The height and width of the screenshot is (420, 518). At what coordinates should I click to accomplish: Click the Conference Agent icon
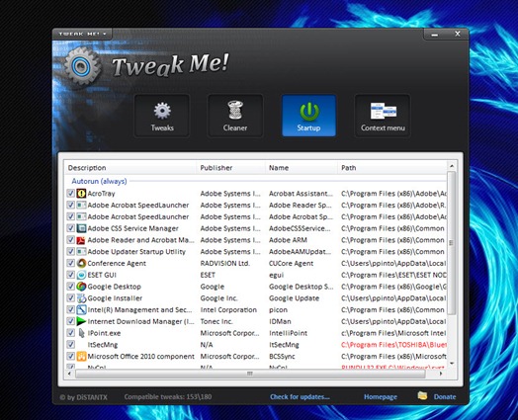point(81,263)
